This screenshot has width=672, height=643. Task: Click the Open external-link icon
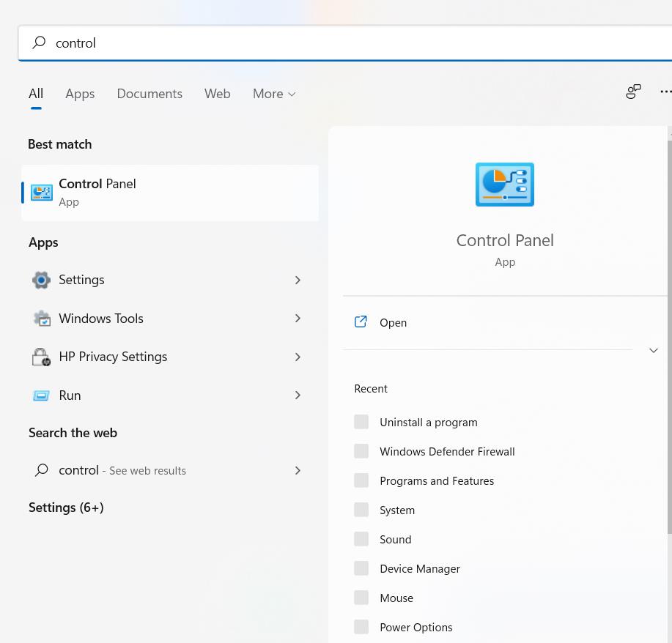(x=361, y=321)
